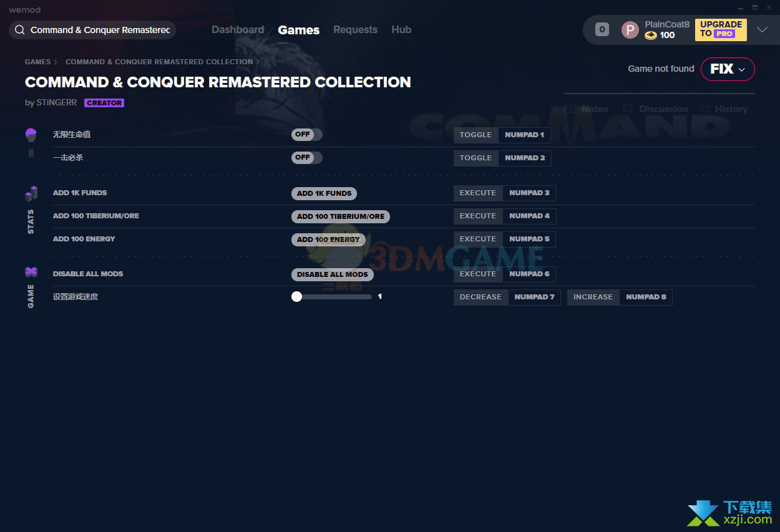Switch to the Hub tab
The height and width of the screenshot is (532, 780).
401,30
